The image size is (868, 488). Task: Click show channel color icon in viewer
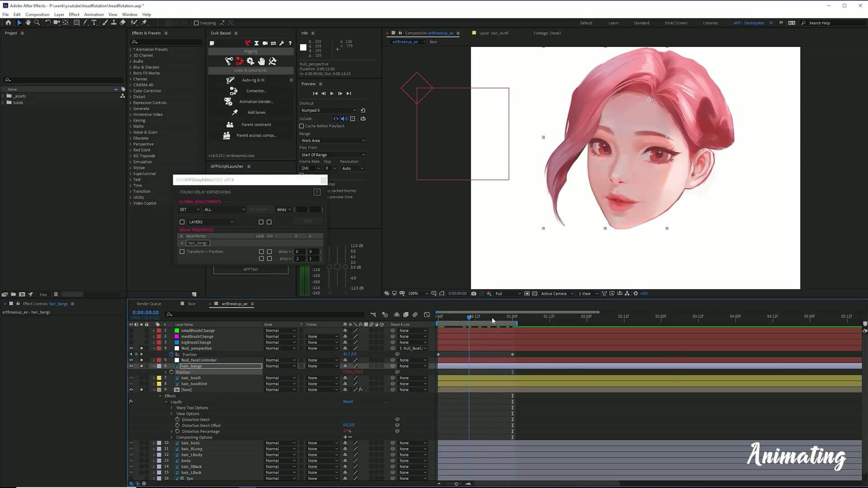pyautogui.click(x=489, y=294)
